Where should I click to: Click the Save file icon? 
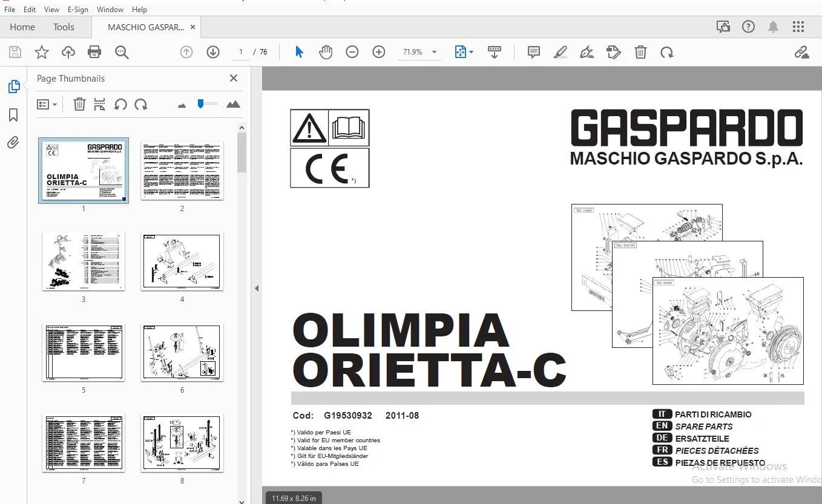click(15, 52)
